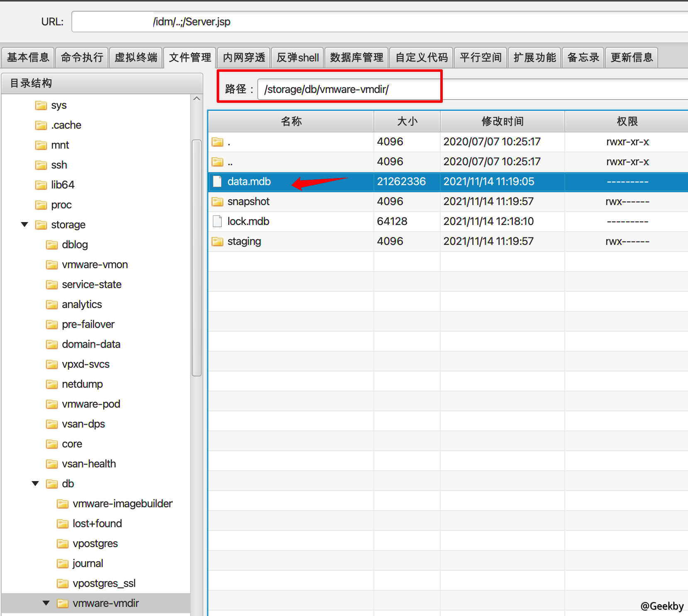Click the 路径 path input field
688x616 pixels.
tap(349, 89)
